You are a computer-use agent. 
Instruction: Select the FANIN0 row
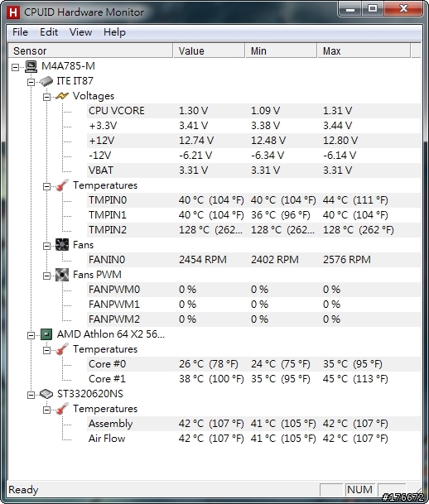click(x=253, y=259)
